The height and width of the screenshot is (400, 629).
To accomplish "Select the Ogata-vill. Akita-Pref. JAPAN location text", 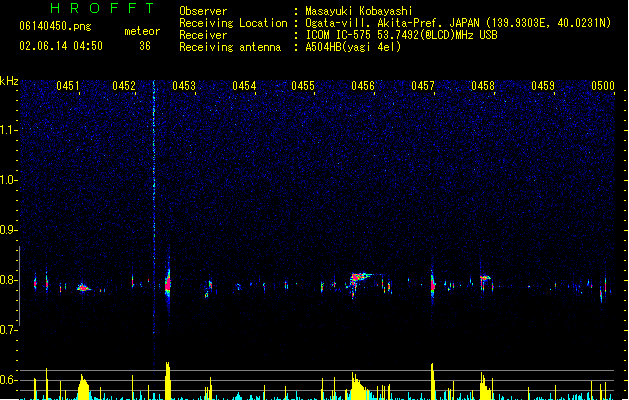I will coord(458,23).
